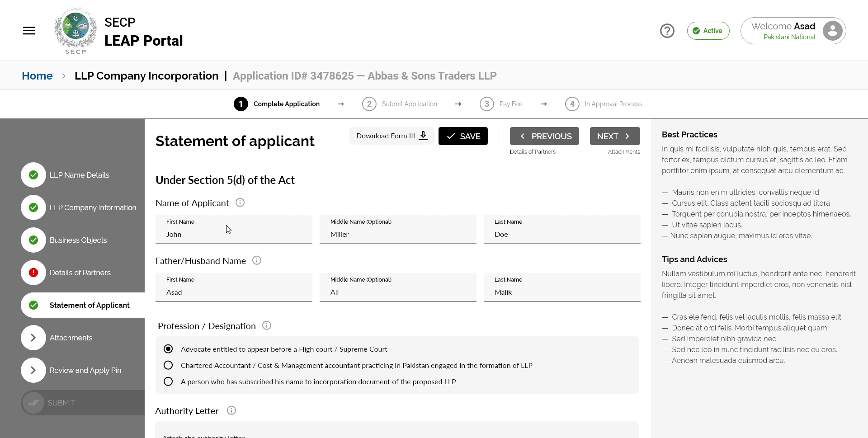Click the green checkmark on Business Objects
The height and width of the screenshot is (438, 868).
click(x=33, y=240)
